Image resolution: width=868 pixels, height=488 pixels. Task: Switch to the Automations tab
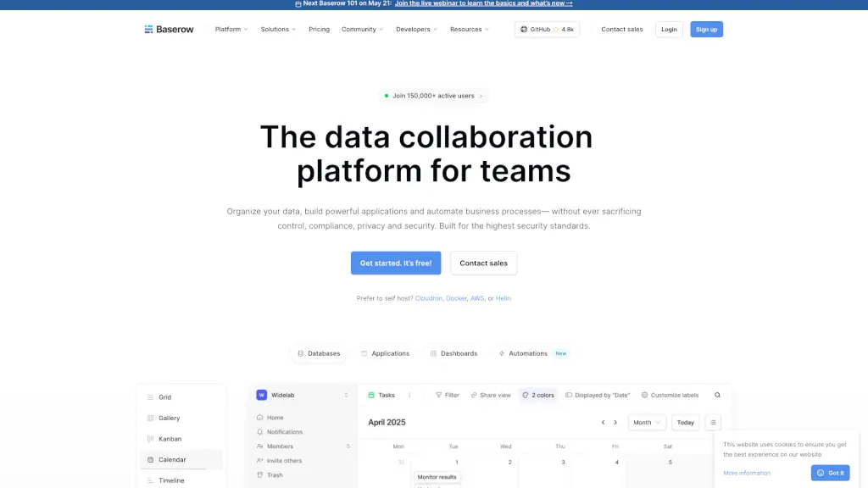pos(532,353)
